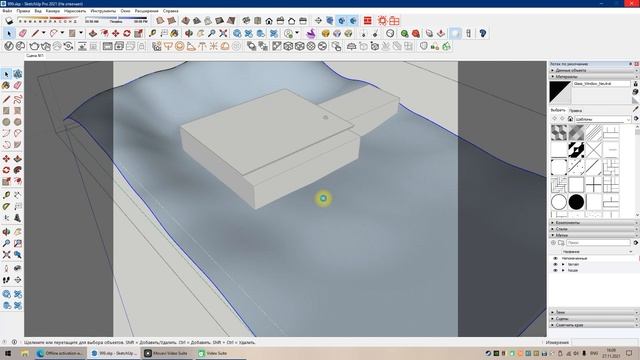Screen dimensions: 640x360
Task: Click the red Section Plane icon
Action: point(368,21)
